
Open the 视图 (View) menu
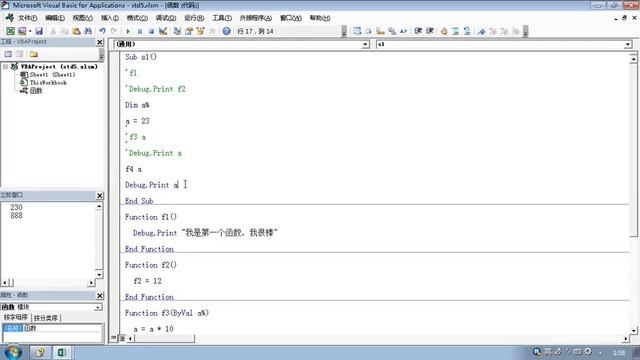pyautogui.click(x=82, y=18)
